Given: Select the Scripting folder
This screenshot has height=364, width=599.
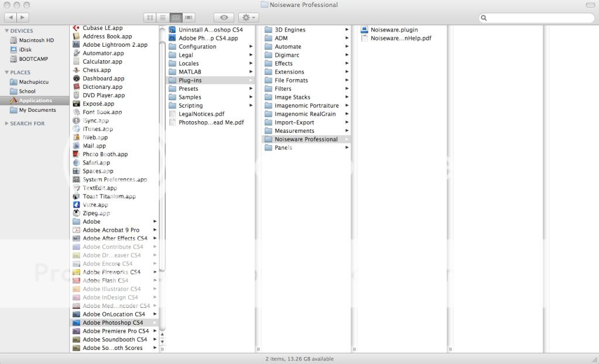Looking at the screenshot, I should [210, 105].
